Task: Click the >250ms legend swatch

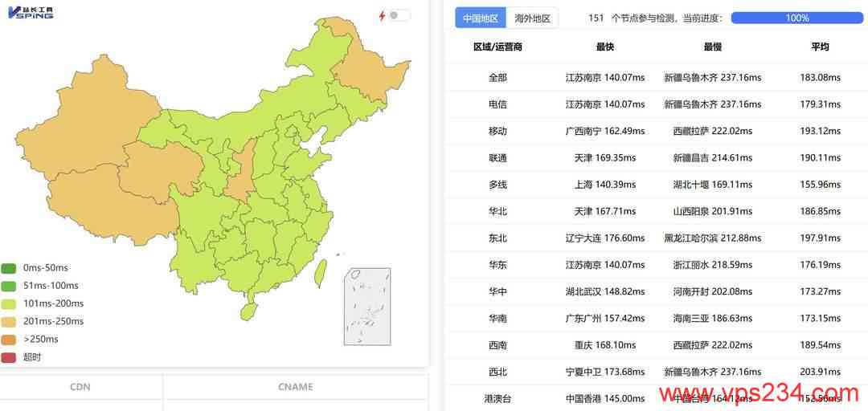Action: [9, 339]
